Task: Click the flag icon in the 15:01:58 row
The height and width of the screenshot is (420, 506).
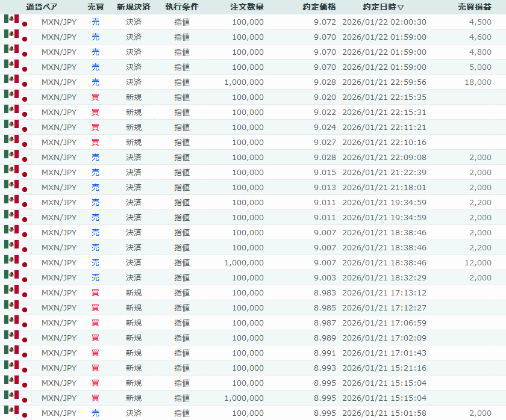Action: tap(17, 413)
